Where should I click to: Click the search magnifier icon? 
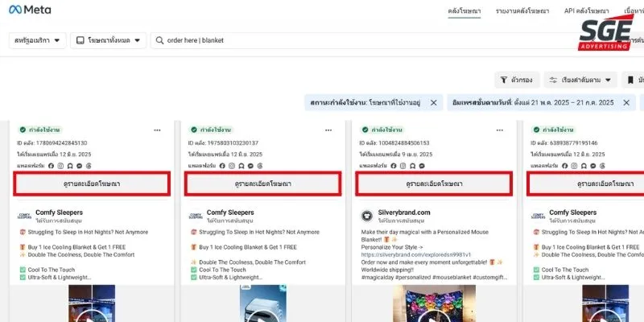point(159,40)
